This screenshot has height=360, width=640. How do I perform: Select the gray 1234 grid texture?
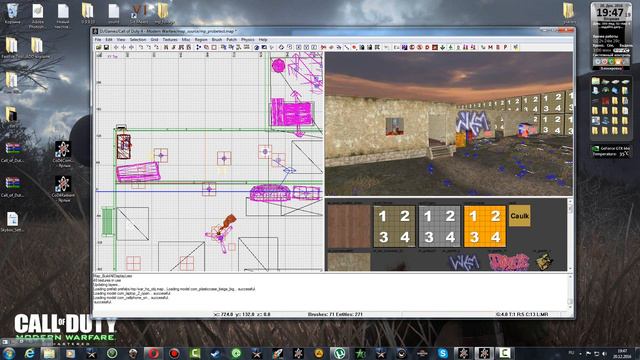pyautogui.click(x=439, y=226)
